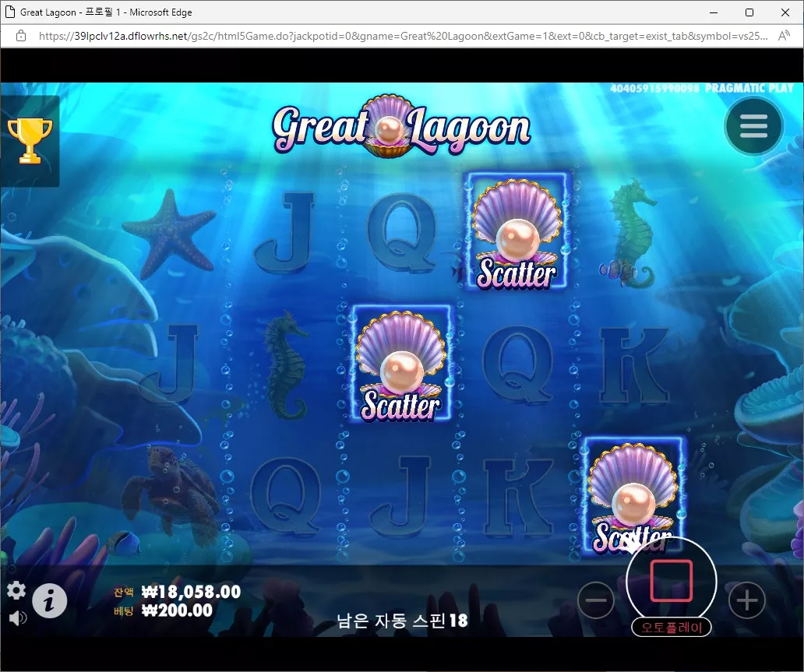Open read aloud icon in address bar

click(784, 36)
